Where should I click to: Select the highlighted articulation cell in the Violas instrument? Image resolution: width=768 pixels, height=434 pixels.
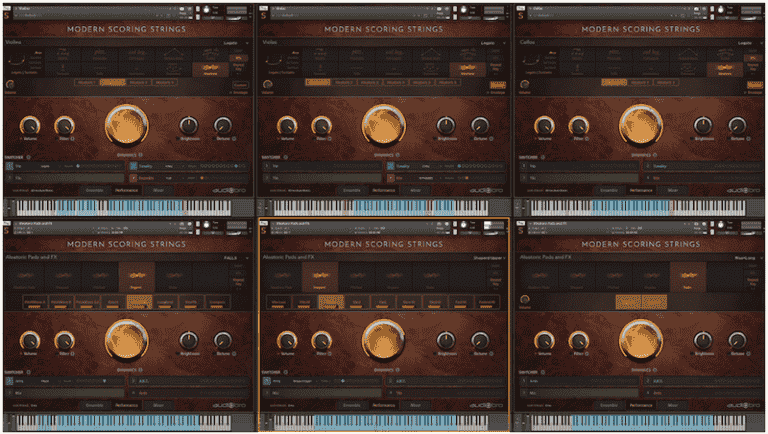click(468, 69)
